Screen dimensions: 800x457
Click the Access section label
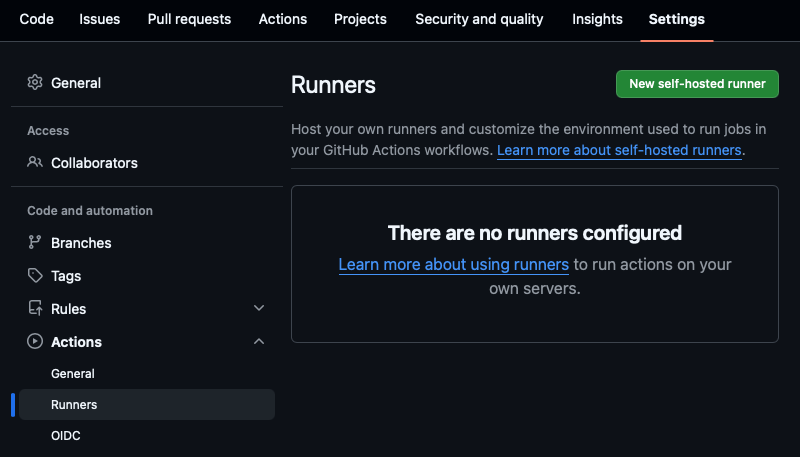(48, 131)
